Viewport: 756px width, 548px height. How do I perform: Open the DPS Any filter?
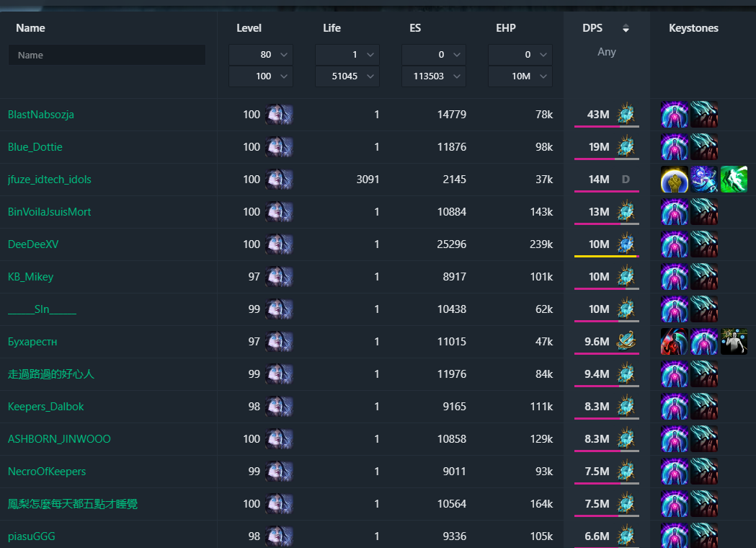(607, 52)
